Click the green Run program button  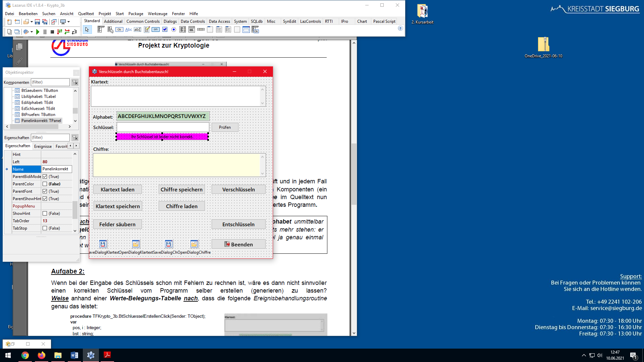click(x=38, y=32)
